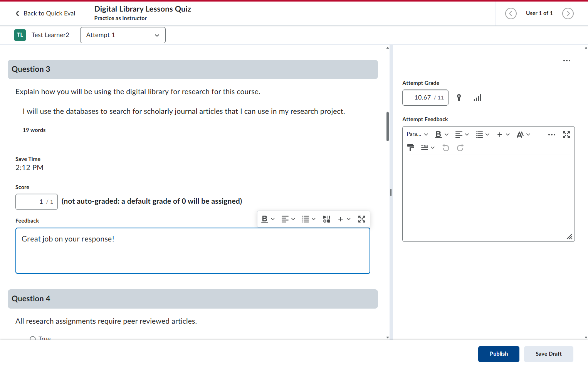Open paragraph format dropdown in Attempt Feedback
588x368 pixels.
click(x=417, y=134)
